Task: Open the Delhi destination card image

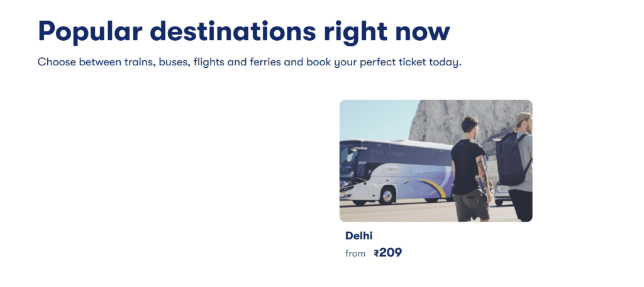Action: (436, 161)
